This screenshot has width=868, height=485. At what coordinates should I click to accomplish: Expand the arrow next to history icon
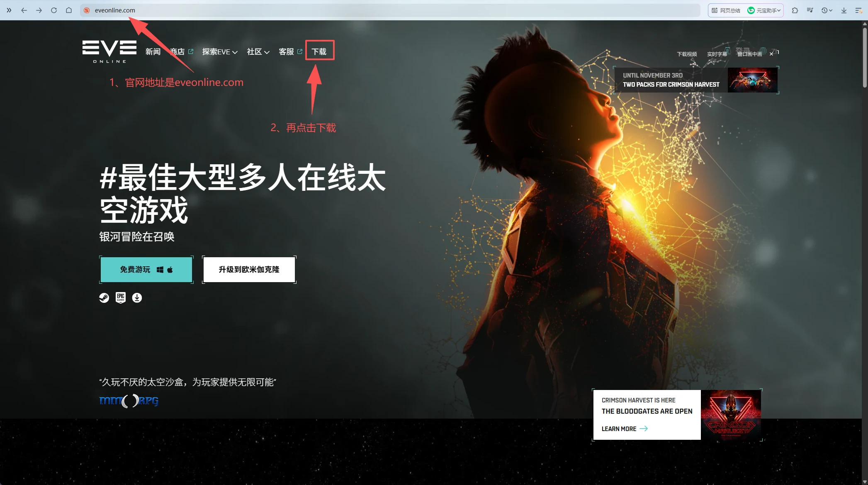pyautogui.click(x=831, y=10)
